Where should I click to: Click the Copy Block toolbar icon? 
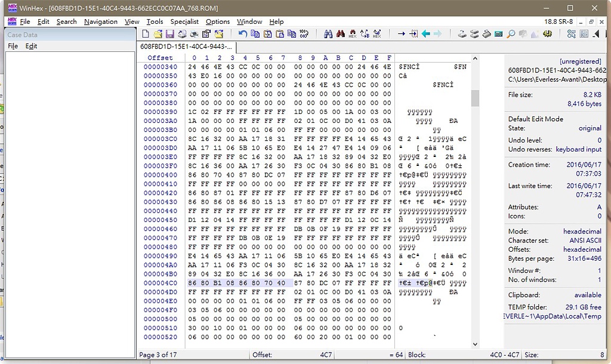[255, 34]
